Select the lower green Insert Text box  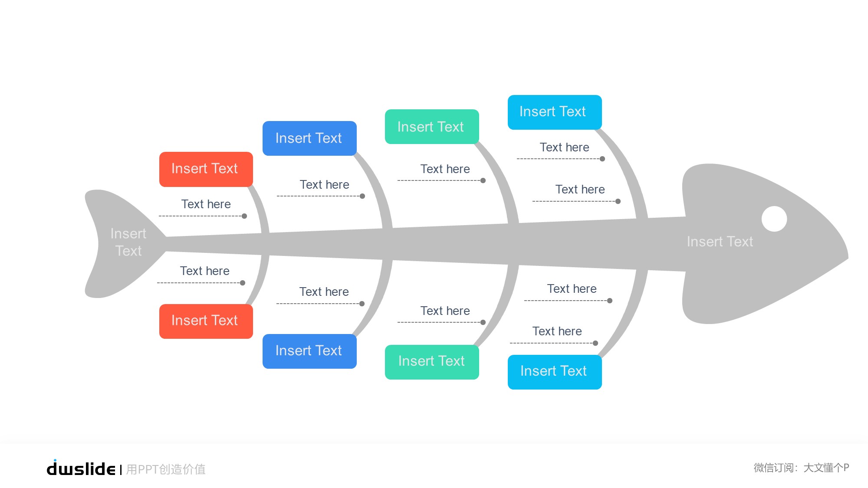point(431,362)
